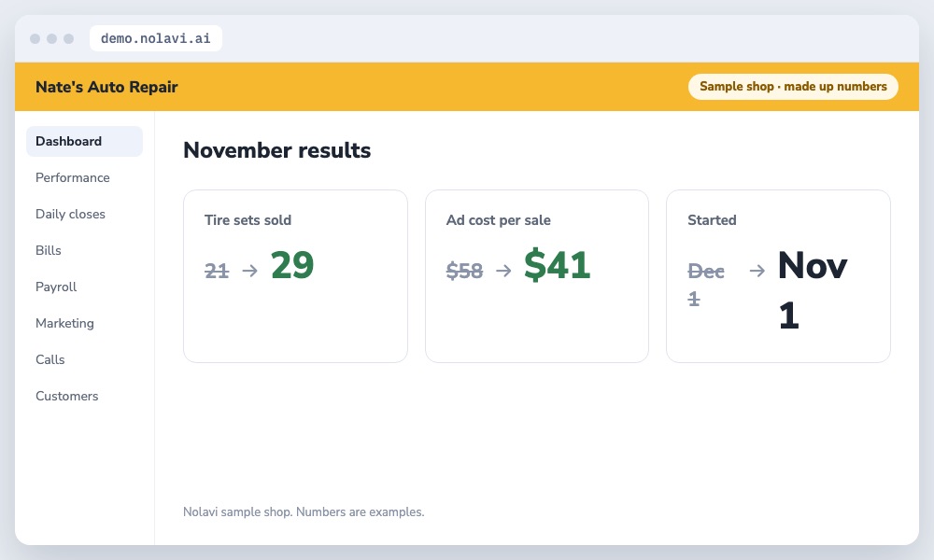Click the Nov 1 date value

coord(813,290)
